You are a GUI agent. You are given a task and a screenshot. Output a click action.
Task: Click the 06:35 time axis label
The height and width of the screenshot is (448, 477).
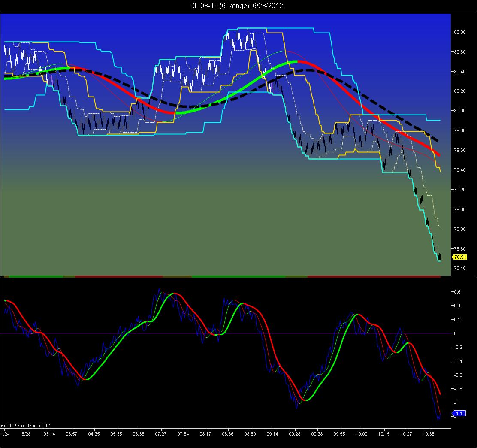point(139,434)
